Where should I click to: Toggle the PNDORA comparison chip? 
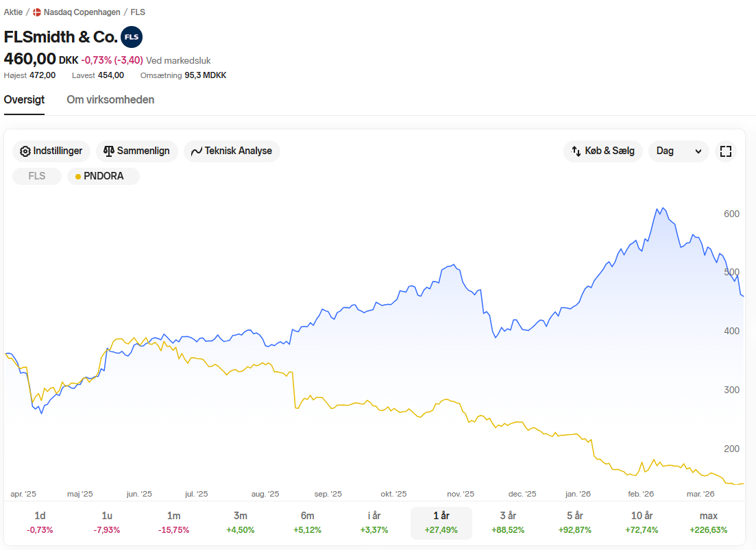103,176
